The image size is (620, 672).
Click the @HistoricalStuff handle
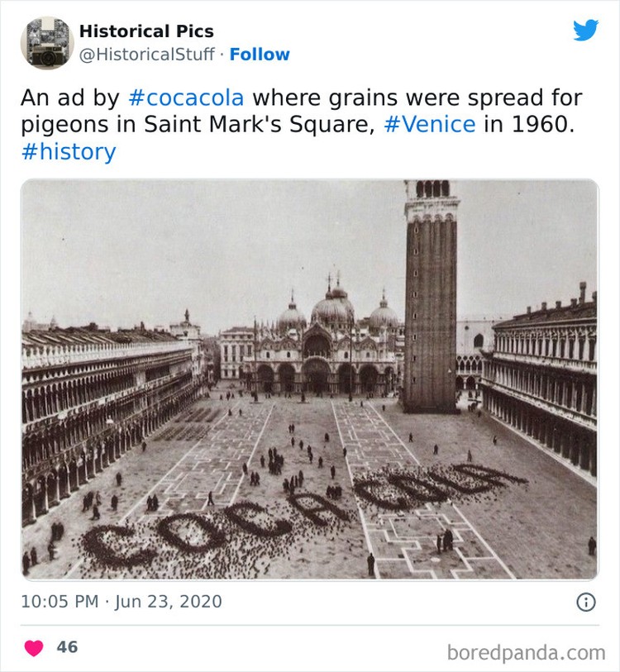tap(146, 55)
